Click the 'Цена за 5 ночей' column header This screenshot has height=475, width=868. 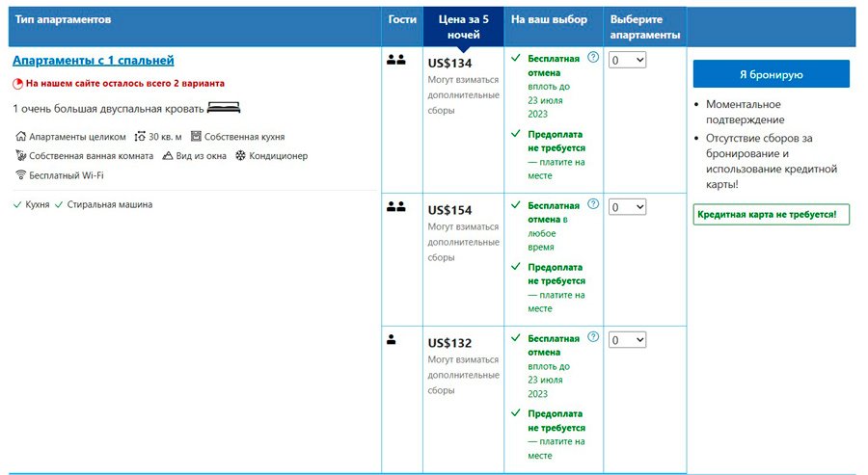(463, 26)
